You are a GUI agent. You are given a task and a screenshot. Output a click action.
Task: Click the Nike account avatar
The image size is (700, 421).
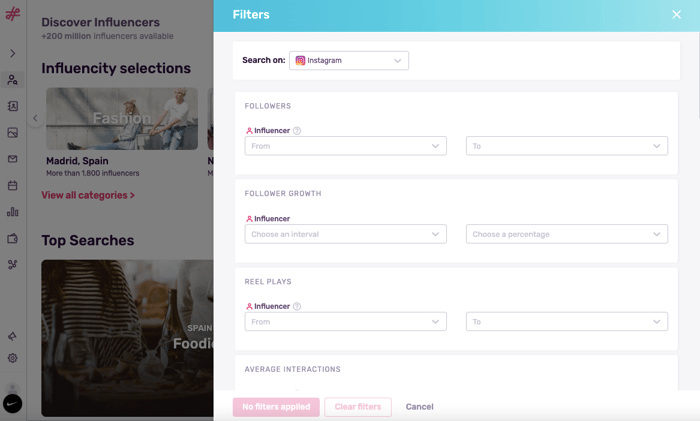pos(13,403)
